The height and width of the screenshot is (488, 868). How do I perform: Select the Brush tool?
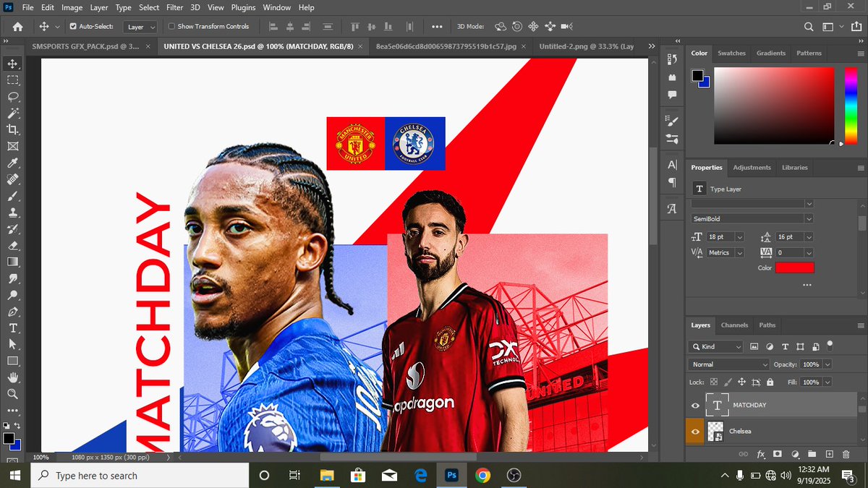coord(12,196)
